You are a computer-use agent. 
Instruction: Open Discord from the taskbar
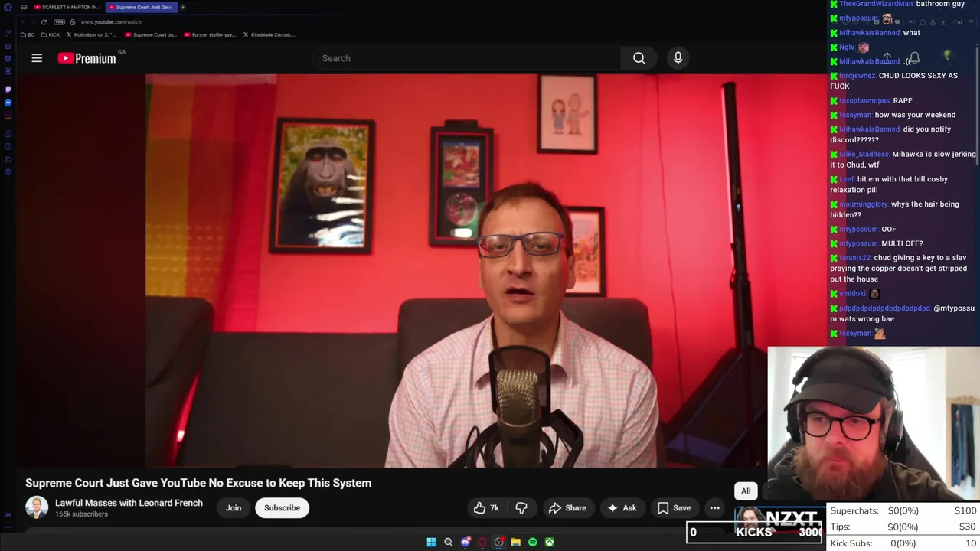point(465,543)
